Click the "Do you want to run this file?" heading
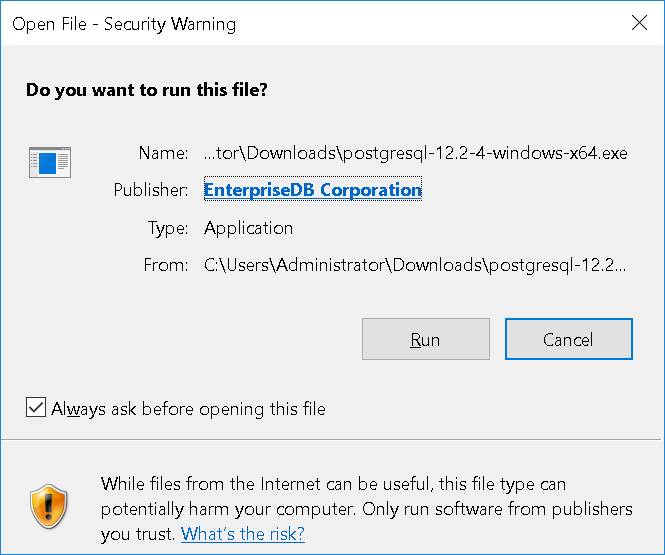Image resolution: width=665 pixels, height=555 pixels. coord(146,90)
